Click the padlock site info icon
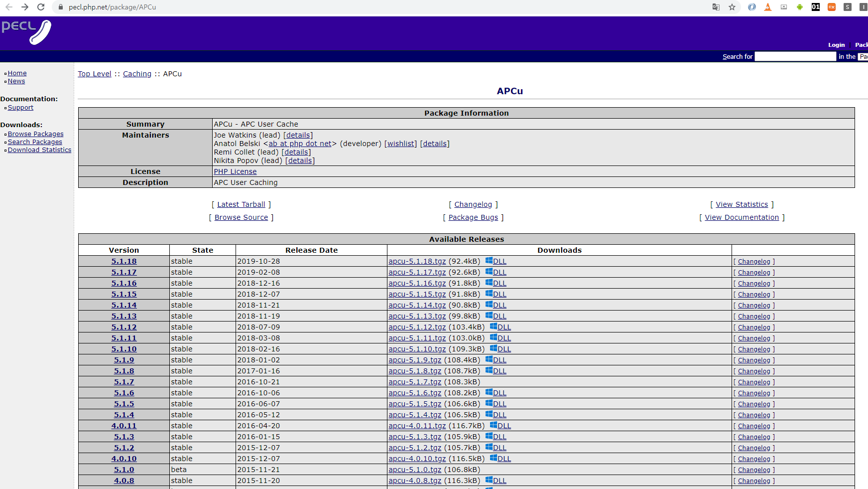 coord(61,7)
